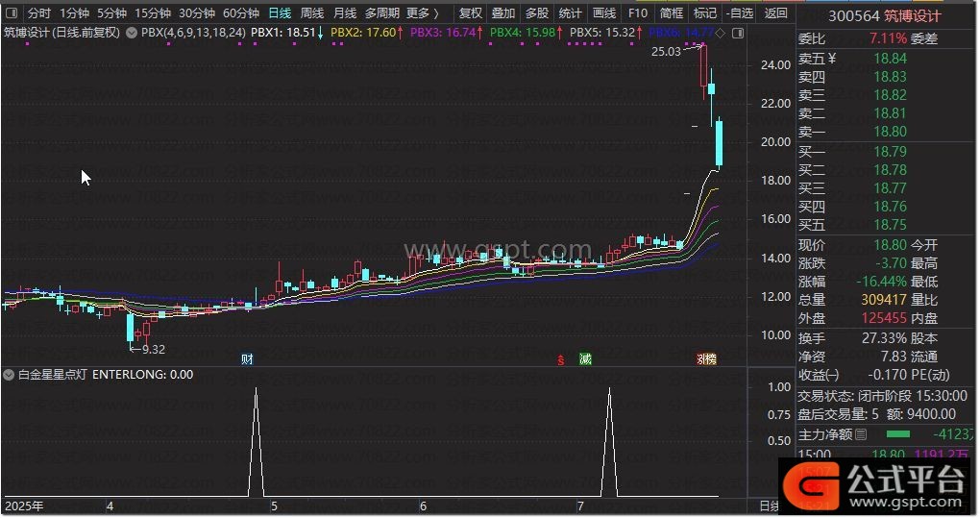
Task: Click the top-left chart menu icon
Action: tap(11, 13)
